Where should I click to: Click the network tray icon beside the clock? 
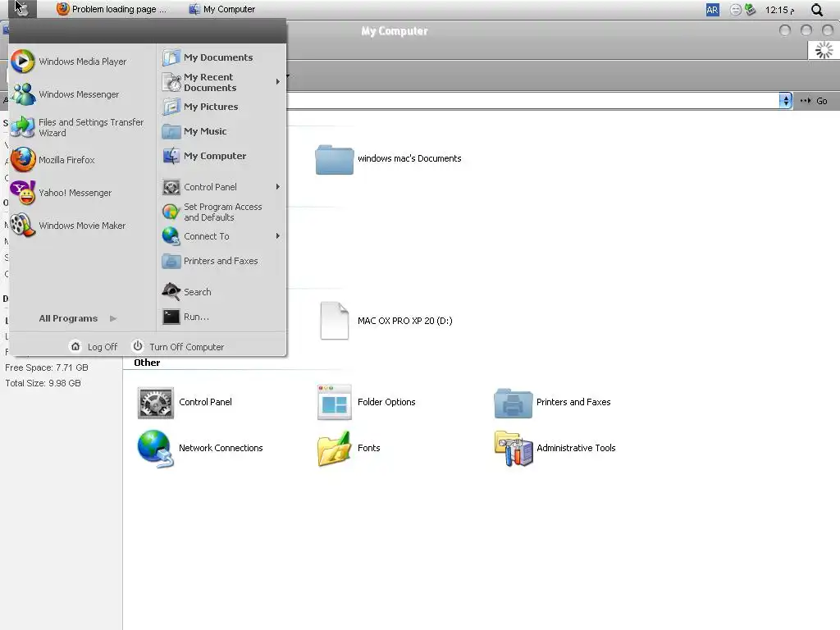[751, 10]
